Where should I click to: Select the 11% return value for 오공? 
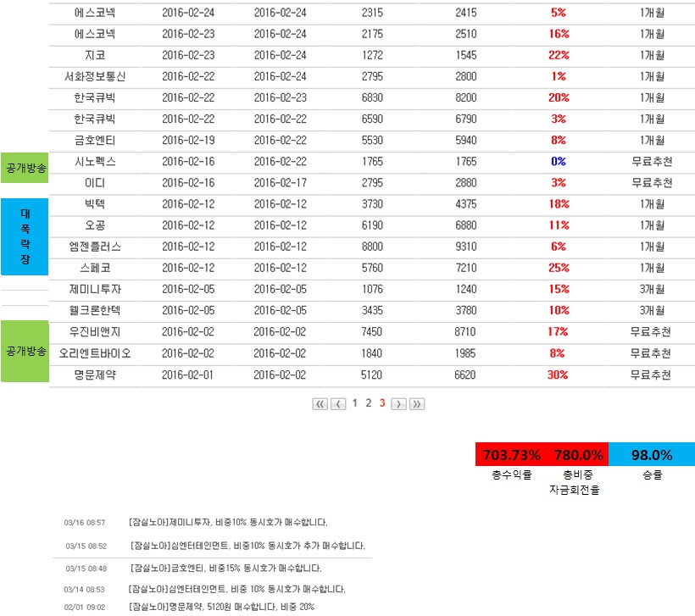(559, 225)
